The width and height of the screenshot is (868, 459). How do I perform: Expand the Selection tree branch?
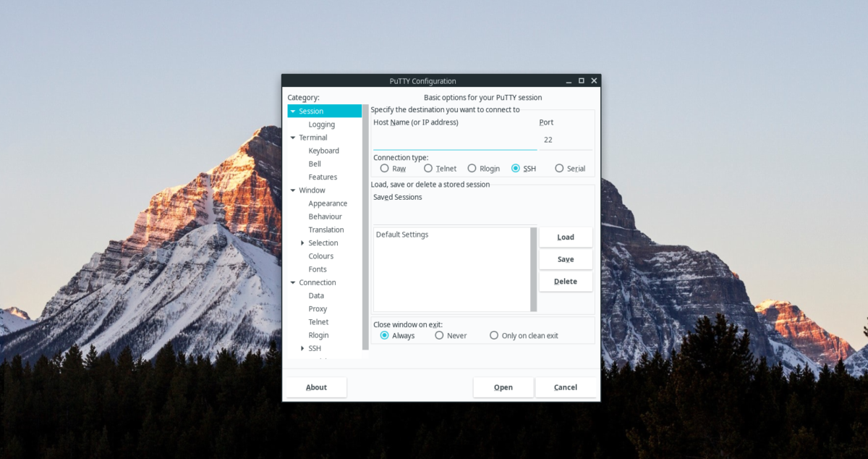tap(303, 243)
